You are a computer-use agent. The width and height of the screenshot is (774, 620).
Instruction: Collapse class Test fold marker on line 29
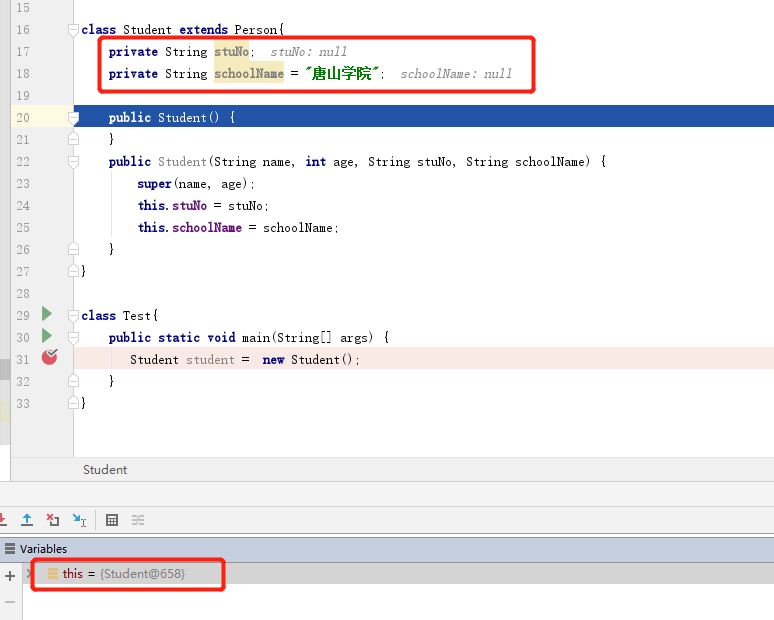pos(73,316)
